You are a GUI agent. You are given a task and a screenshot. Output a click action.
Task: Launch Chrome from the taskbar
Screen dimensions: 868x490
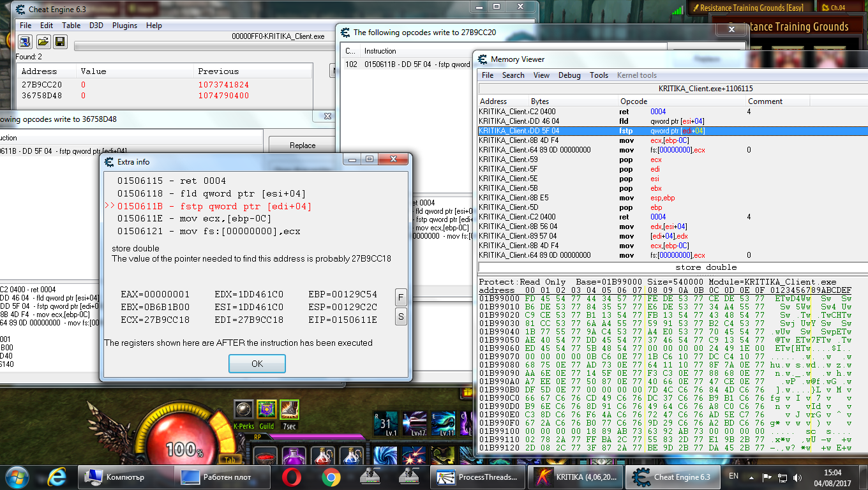[331, 477]
